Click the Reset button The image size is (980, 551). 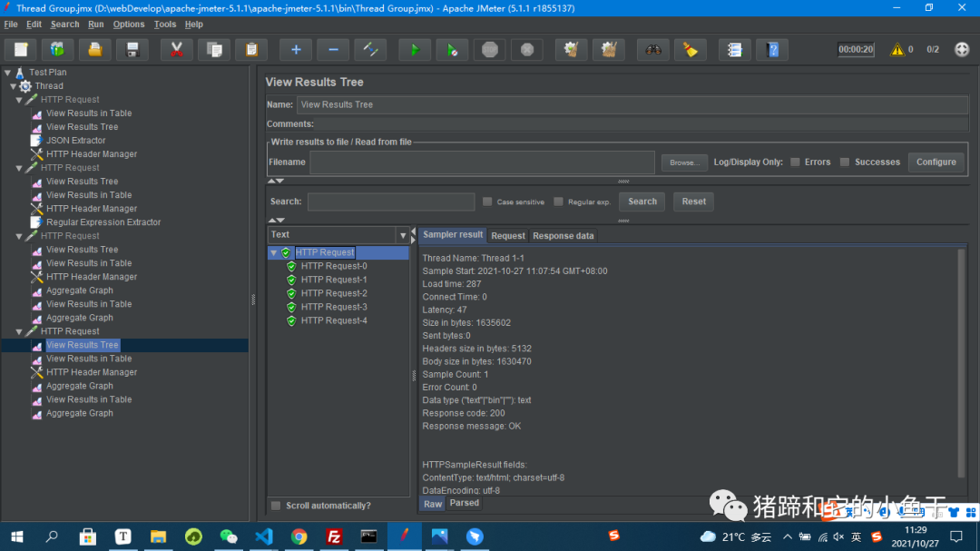pyautogui.click(x=694, y=202)
